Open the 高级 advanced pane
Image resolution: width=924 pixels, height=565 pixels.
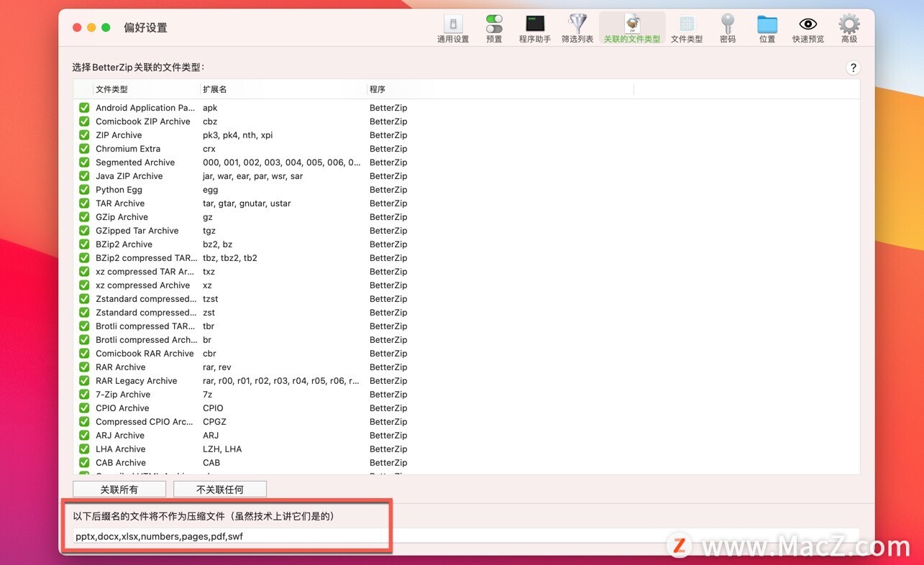click(849, 29)
